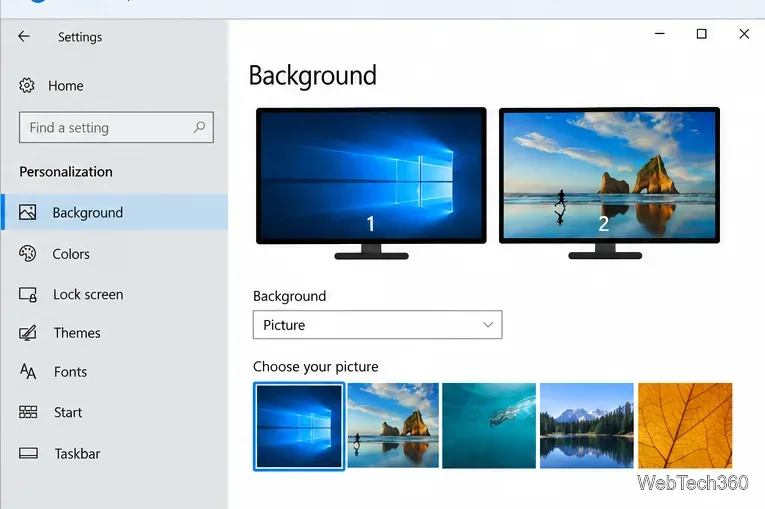Click the Start tiles icon
Screen dimensions: 765x509
[x=28, y=412]
